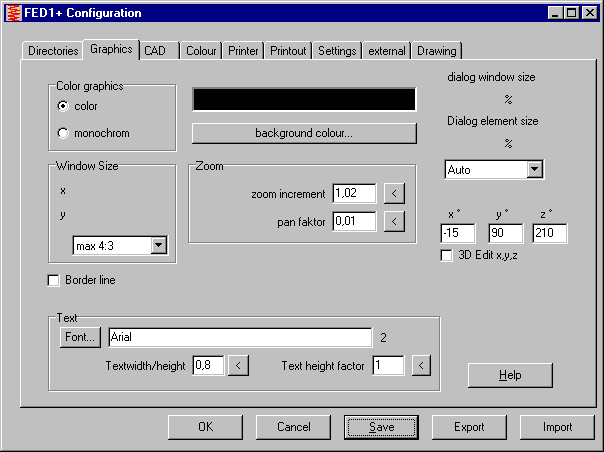Enable the Border line checkbox
This screenshot has width=604, height=452.
[54, 281]
